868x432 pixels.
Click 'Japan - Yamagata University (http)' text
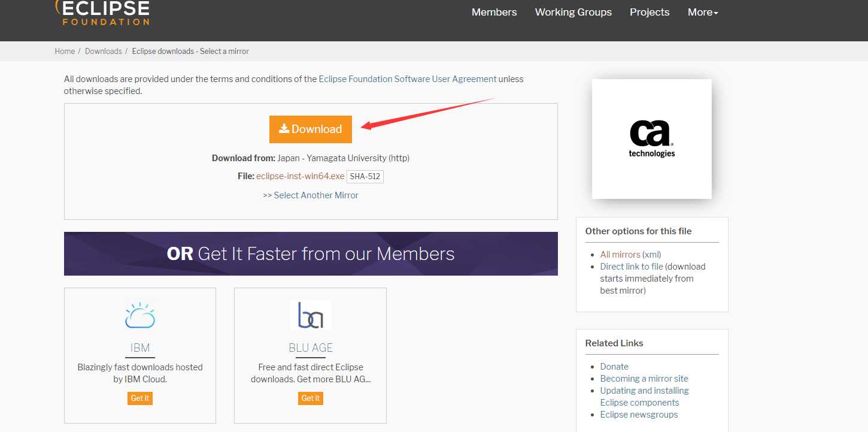(x=344, y=159)
